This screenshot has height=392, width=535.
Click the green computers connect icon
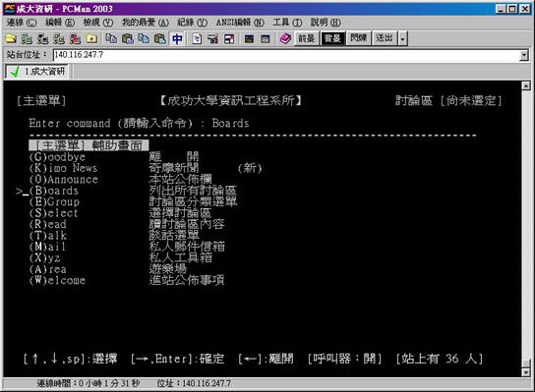(x=27, y=39)
